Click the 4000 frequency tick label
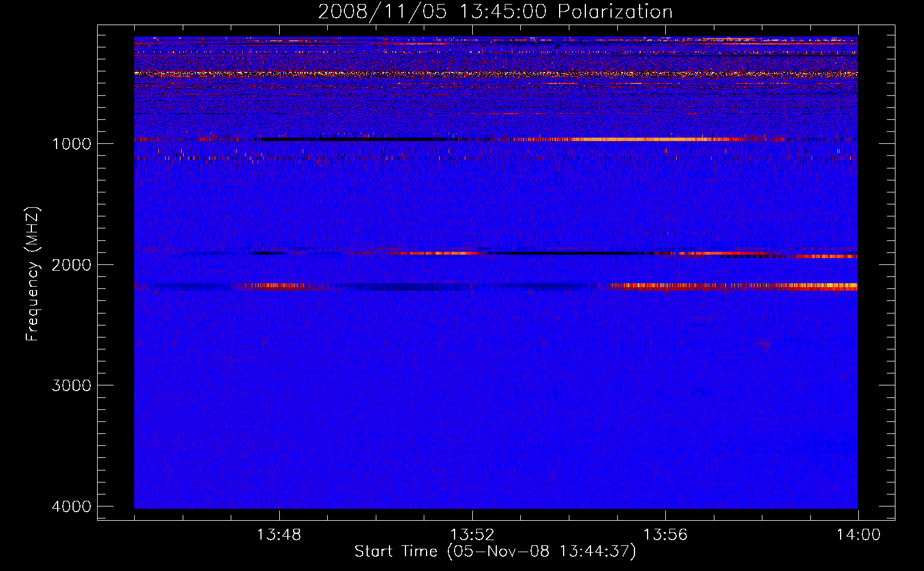 [x=71, y=506]
